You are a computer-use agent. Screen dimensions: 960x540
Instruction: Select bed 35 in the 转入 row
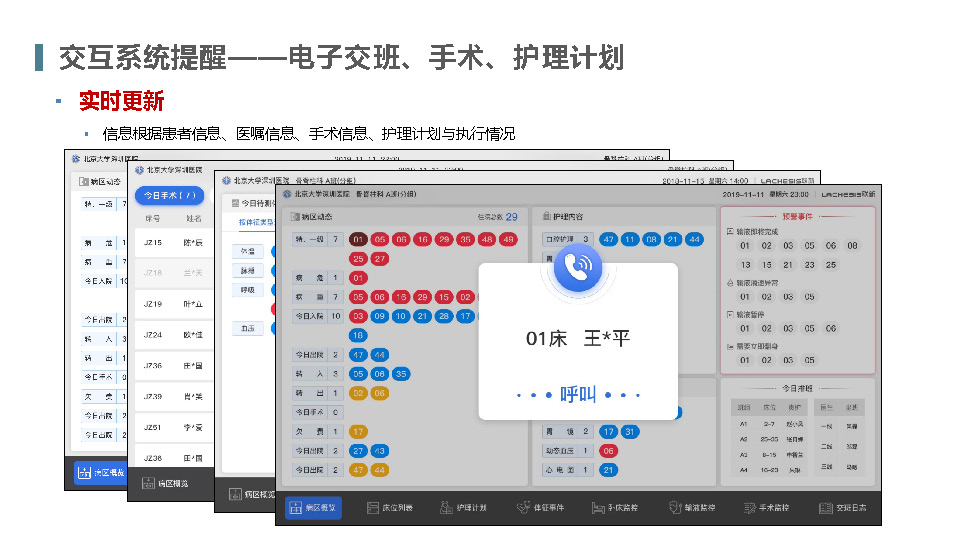pos(401,373)
